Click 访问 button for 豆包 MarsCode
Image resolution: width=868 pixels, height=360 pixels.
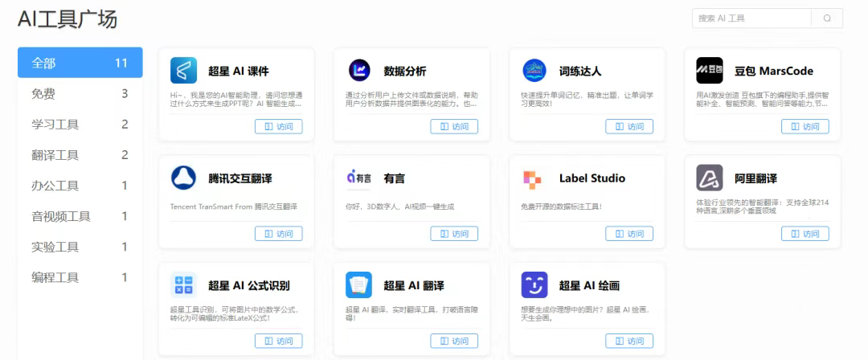coord(805,126)
